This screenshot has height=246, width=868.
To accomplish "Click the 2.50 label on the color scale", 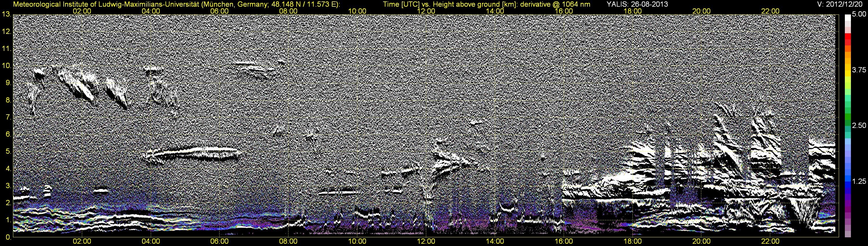I will tap(859, 126).
